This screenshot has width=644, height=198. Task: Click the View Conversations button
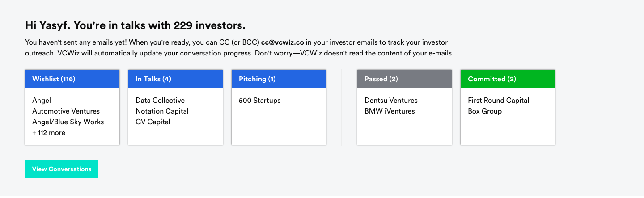point(62,169)
